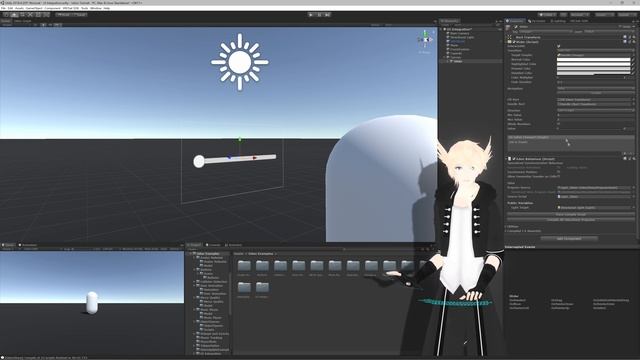640x360 pixels.
Task: Click the Step frame button
Action: coord(327,15)
